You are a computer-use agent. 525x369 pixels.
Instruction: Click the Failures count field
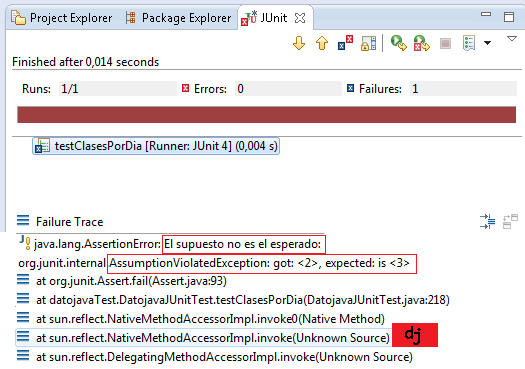coord(463,89)
